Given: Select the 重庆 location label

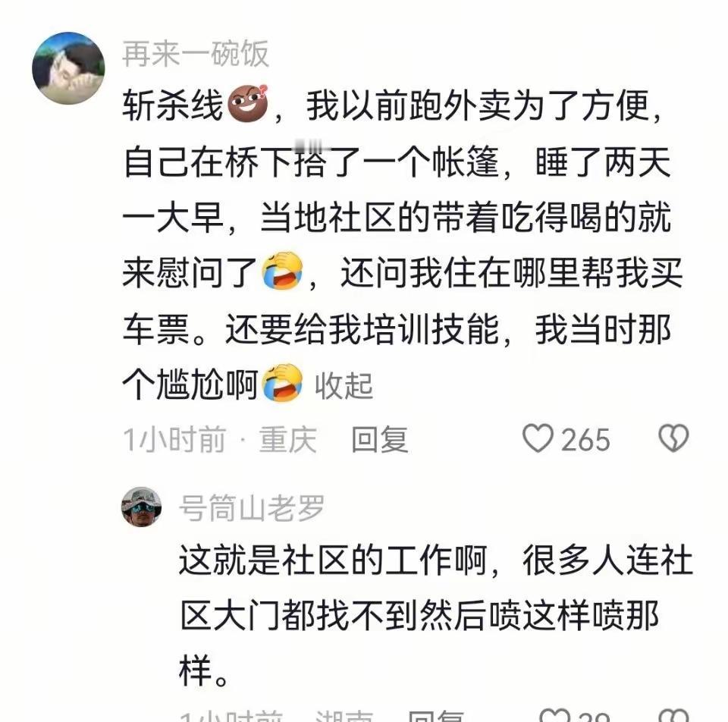Looking at the screenshot, I should (x=288, y=439).
